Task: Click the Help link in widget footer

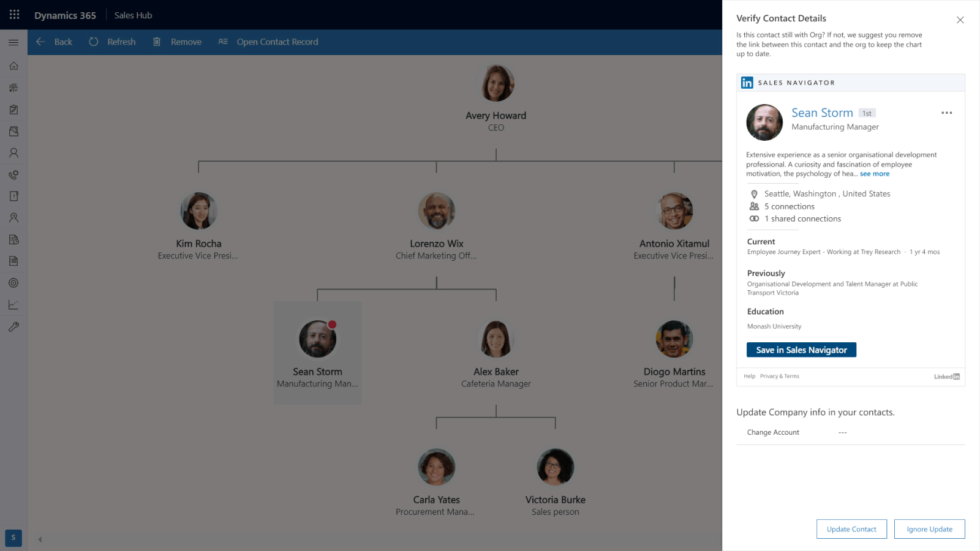Action: [x=750, y=376]
